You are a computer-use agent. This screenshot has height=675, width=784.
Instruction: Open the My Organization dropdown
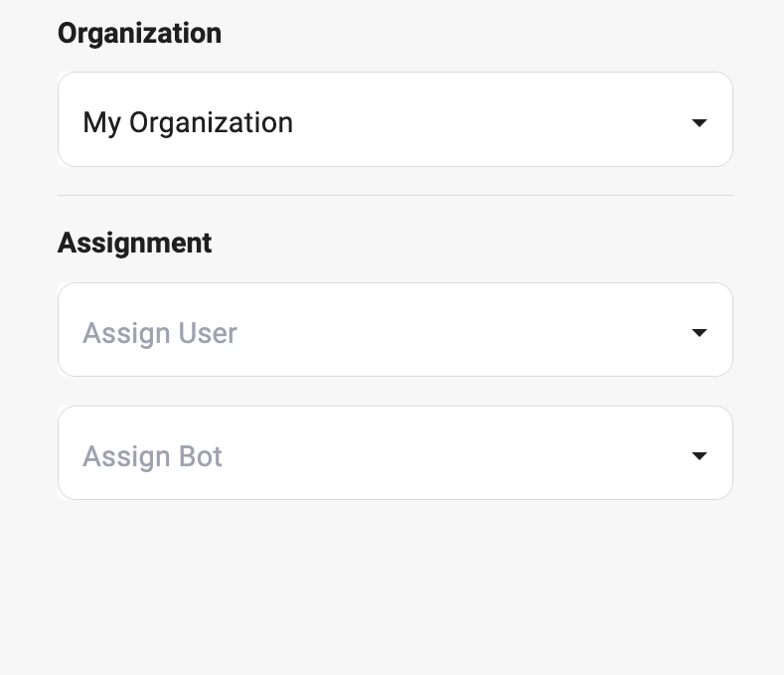pyautogui.click(x=394, y=119)
